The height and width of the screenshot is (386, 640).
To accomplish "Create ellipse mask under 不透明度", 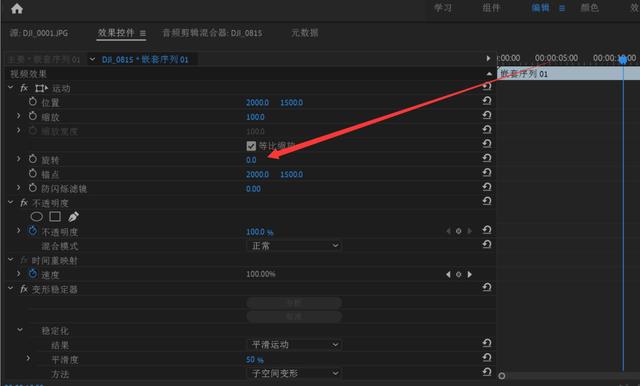I will (37, 217).
